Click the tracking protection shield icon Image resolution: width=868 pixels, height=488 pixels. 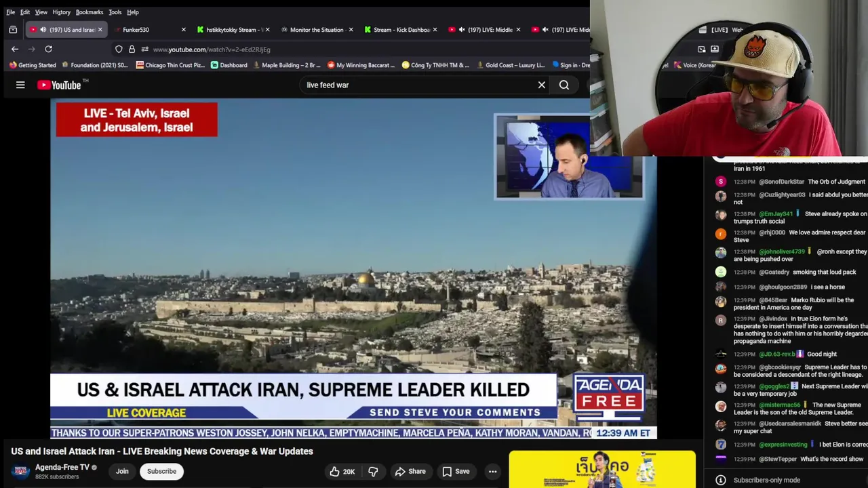119,49
